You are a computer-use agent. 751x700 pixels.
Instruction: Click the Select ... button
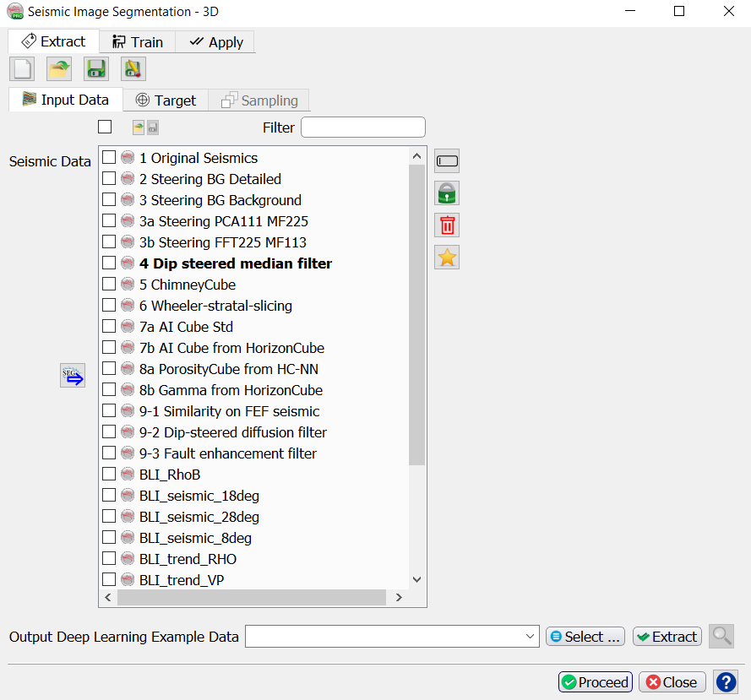click(585, 637)
